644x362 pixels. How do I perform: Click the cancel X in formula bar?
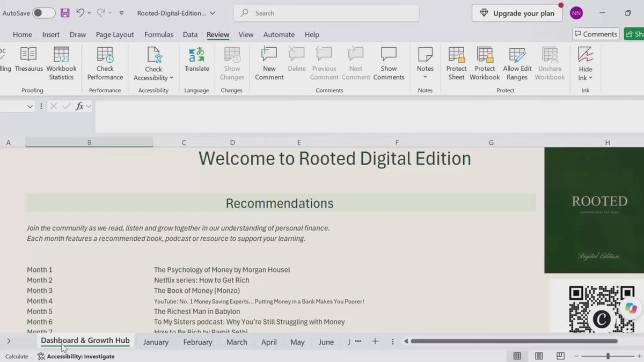point(53,106)
